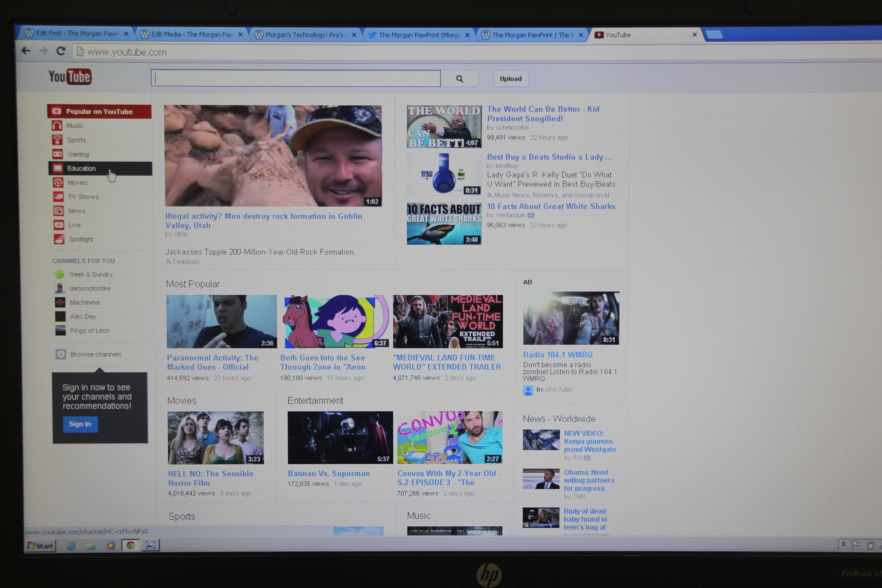
Task: Click the browser address bar
Action: [x=476, y=52]
